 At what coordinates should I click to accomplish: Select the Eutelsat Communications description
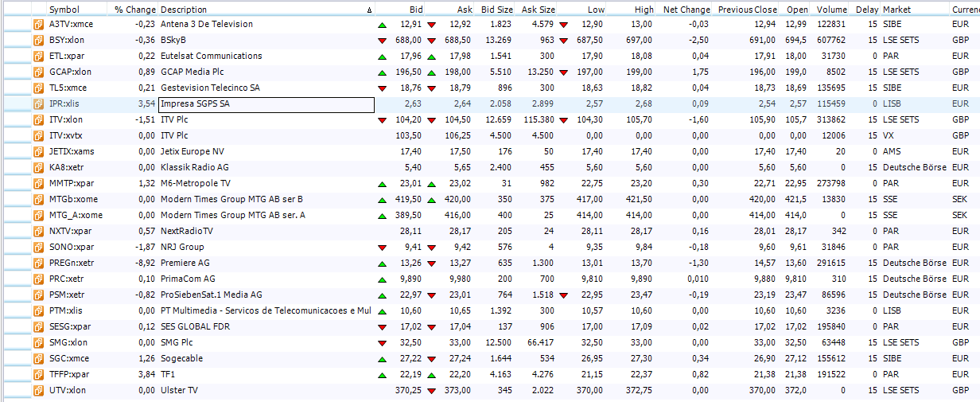pyautogui.click(x=211, y=56)
